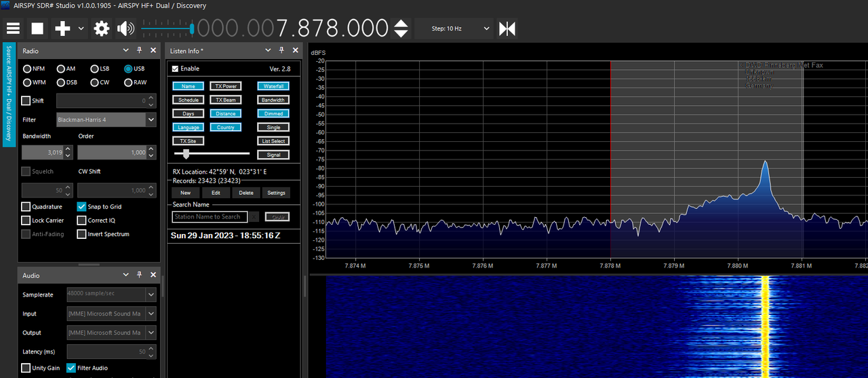
Task: Select AM mode
Action: click(66, 69)
